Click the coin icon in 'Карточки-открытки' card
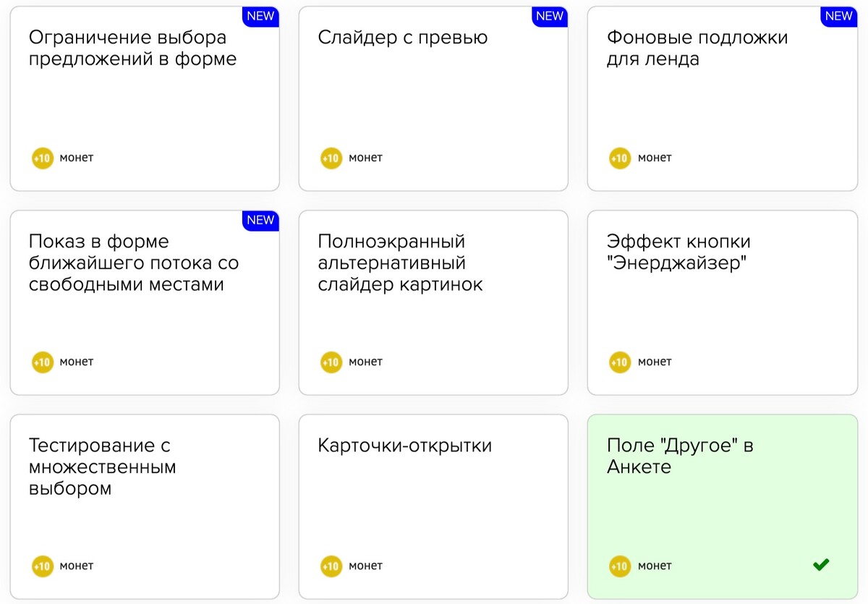This screenshot has width=868, height=604. click(x=331, y=566)
